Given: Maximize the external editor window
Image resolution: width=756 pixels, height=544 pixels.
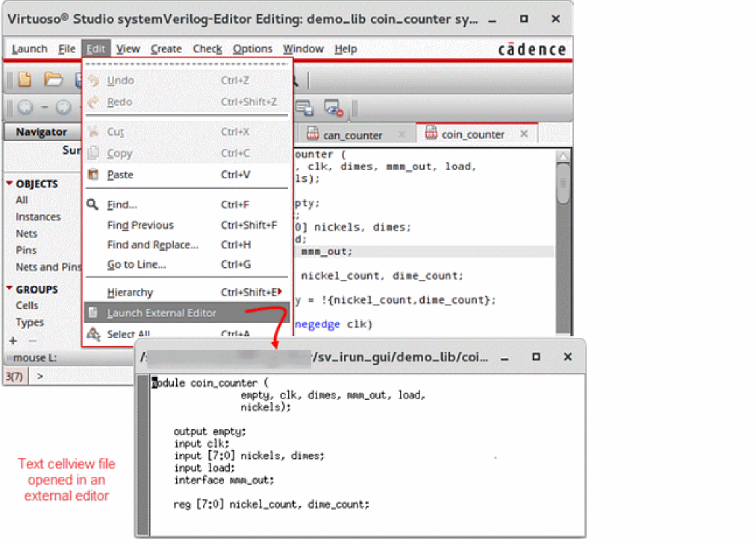Looking at the screenshot, I should click(x=536, y=357).
